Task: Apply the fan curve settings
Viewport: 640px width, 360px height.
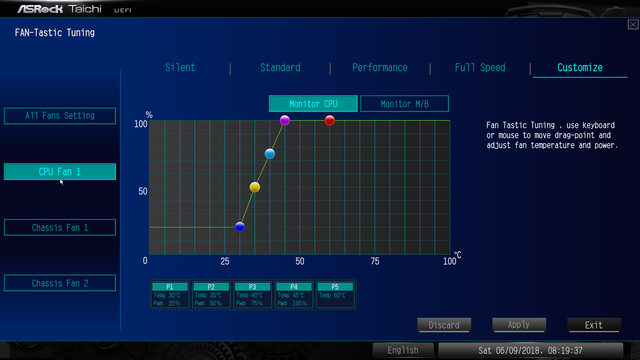Action: [519, 325]
